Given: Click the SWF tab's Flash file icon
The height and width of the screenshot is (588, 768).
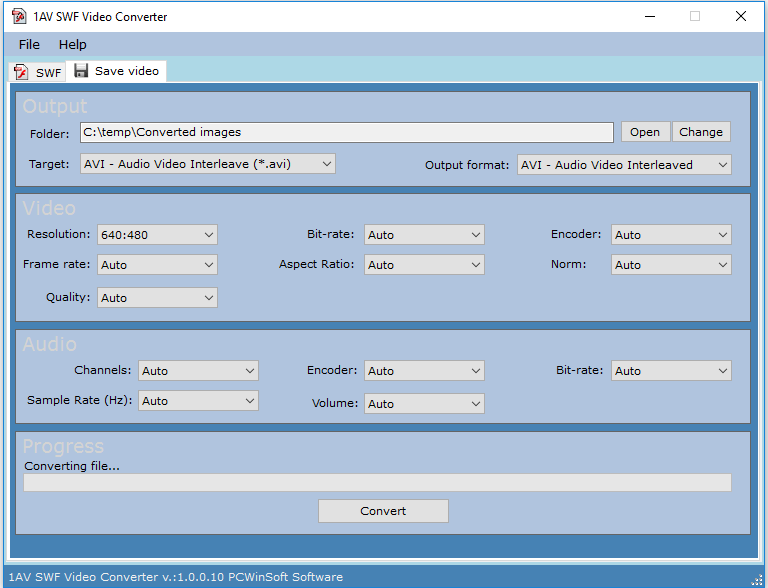Looking at the screenshot, I should tap(21, 72).
